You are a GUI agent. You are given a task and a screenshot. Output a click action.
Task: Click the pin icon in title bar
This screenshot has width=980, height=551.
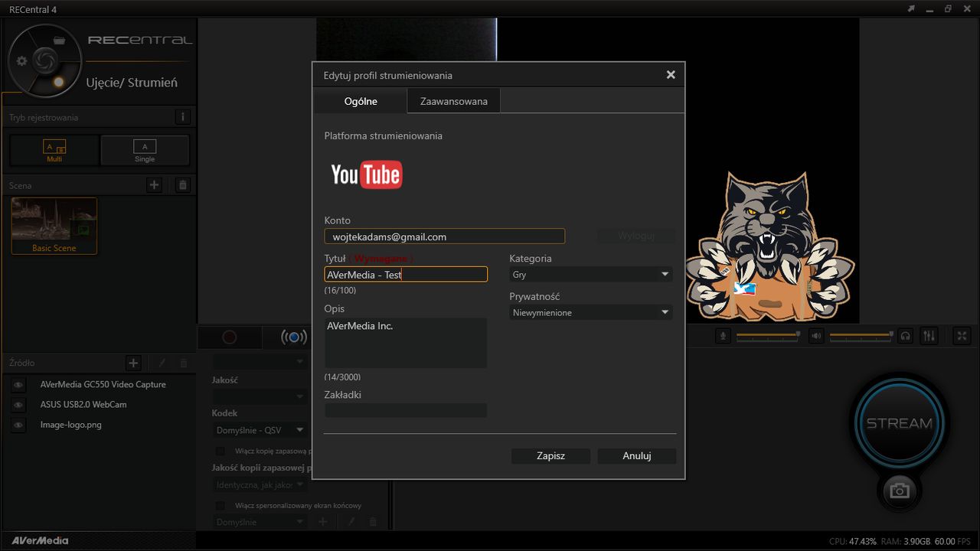point(911,8)
